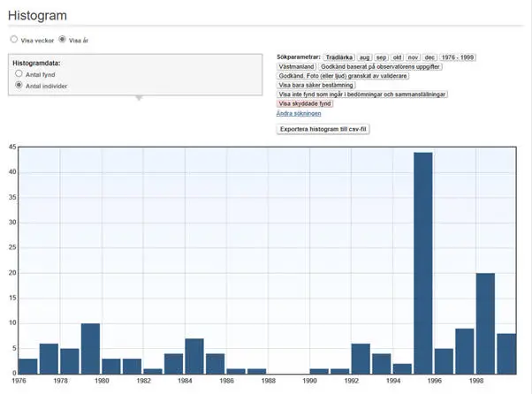Viewport: 532px width, 394px height.
Task: Open the 'Ändra sökningen' link
Action: [299, 113]
